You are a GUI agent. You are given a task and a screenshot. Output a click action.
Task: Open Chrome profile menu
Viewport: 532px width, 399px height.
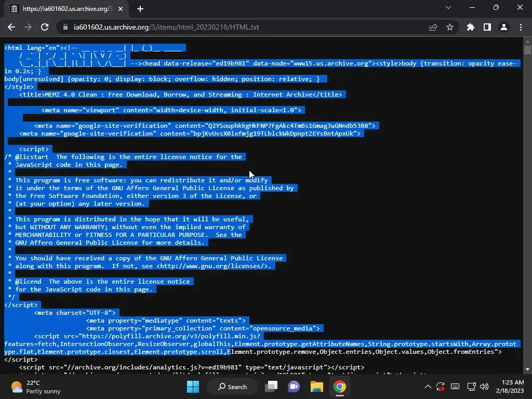504,27
